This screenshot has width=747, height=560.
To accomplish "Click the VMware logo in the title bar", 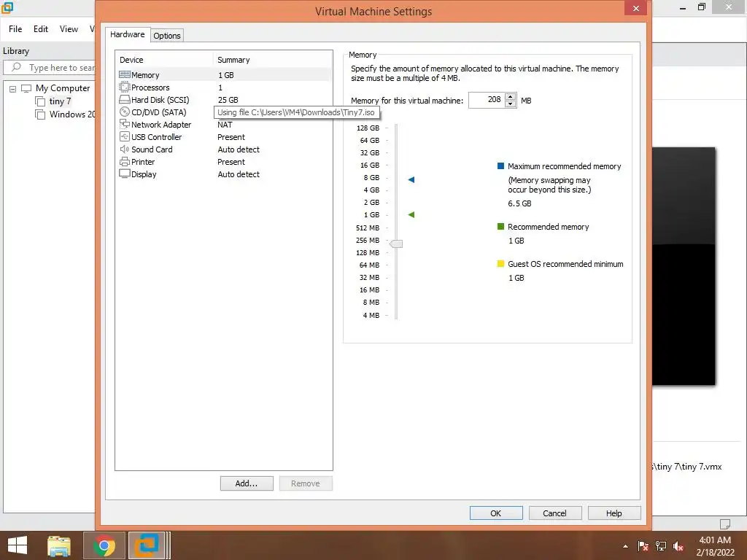I will 7,7.
